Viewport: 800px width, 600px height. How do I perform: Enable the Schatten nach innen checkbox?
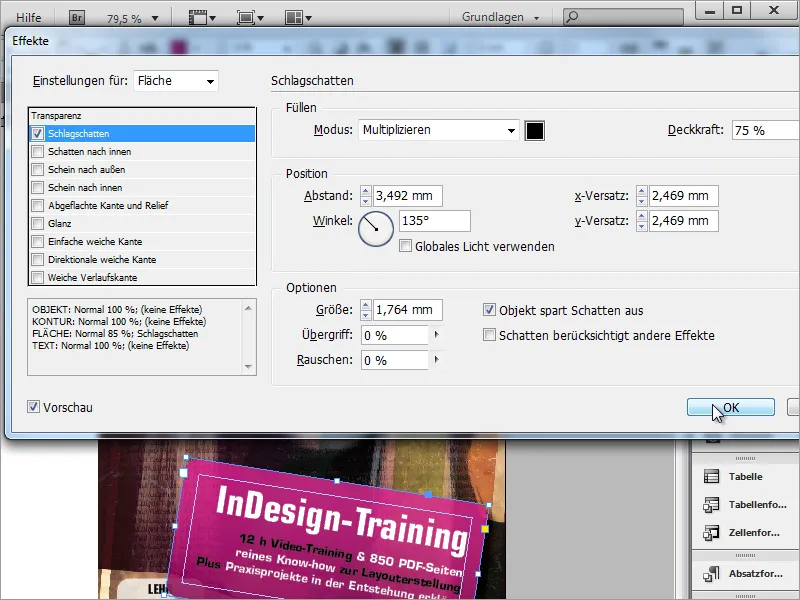37,152
